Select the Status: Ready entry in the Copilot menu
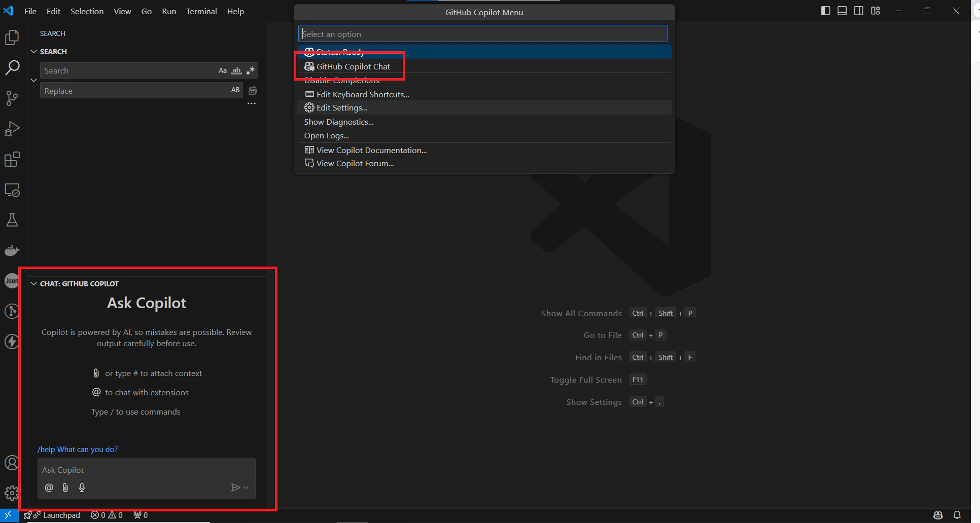This screenshot has width=980, height=523. (x=484, y=52)
